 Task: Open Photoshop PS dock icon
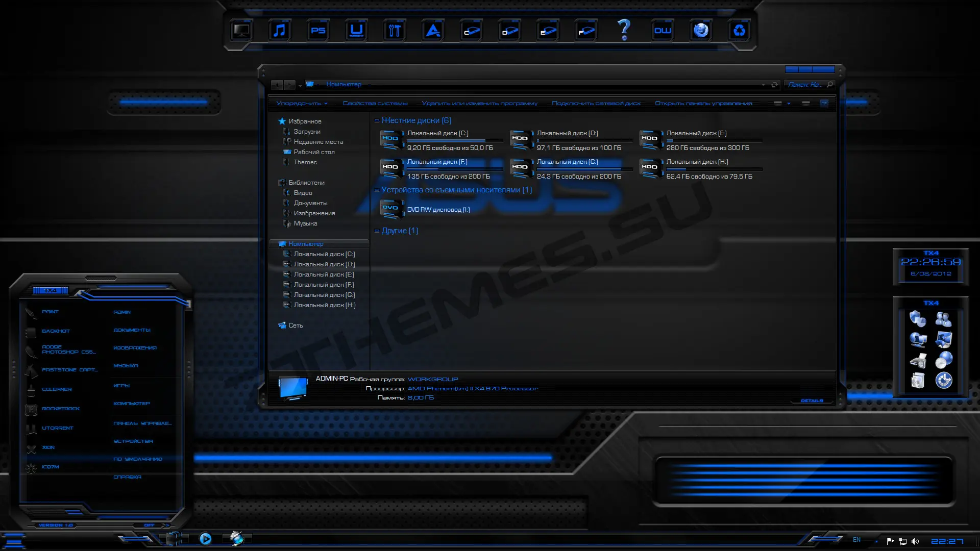coord(318,31)
